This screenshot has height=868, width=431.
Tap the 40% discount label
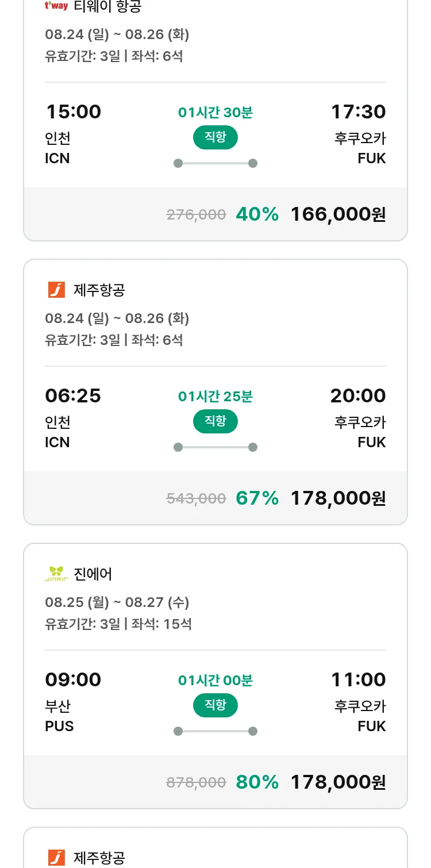tap(257, 214)
